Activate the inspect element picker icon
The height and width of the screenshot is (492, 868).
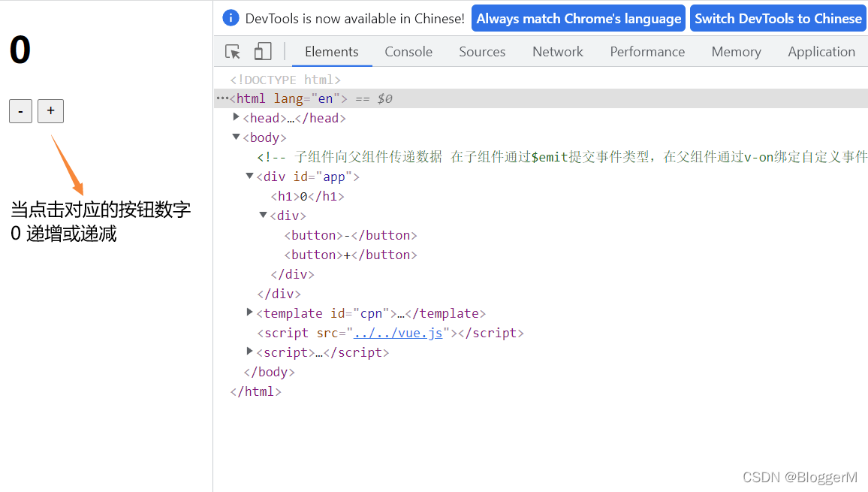pos(233,52)
